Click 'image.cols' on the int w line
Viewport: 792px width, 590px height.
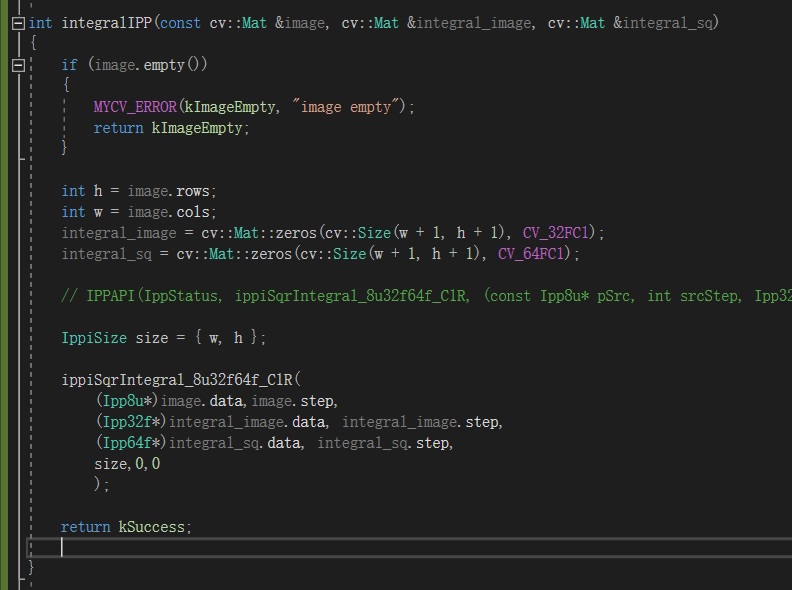[x=169, y=212]
